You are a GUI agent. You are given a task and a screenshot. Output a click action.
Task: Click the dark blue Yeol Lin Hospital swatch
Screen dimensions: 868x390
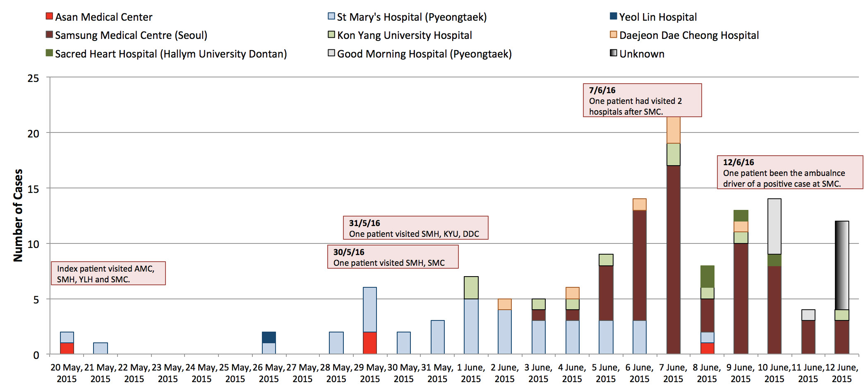614,17
